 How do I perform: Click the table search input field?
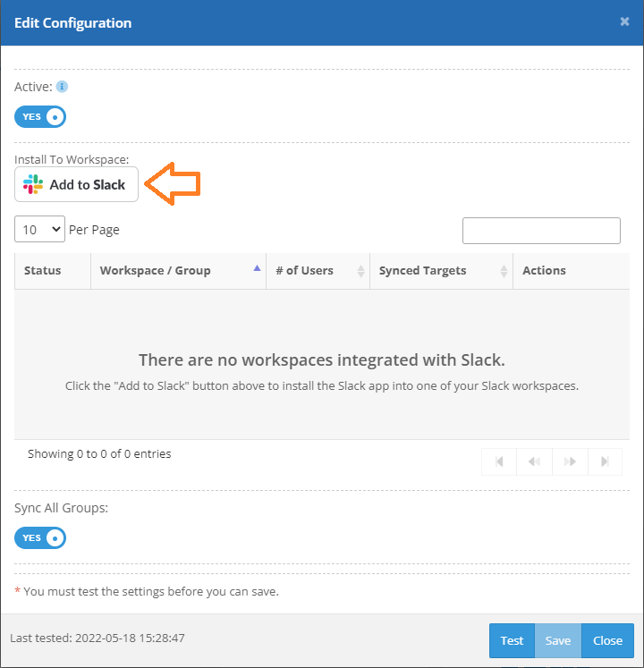tap(541, 231)
